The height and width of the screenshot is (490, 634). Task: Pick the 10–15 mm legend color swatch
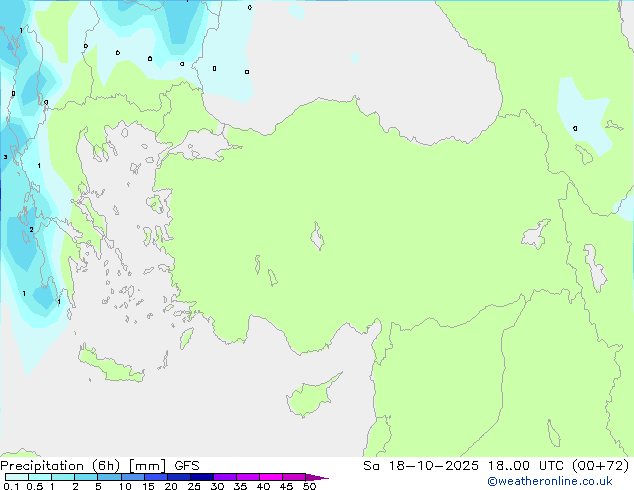click(132, 477)
